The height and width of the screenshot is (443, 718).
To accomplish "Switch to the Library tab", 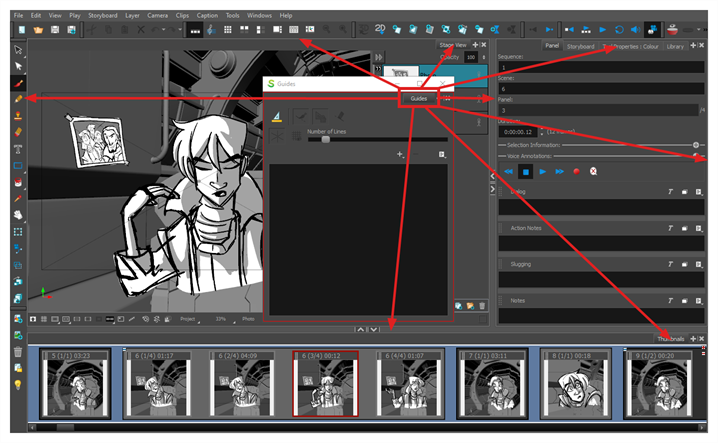I will [674, 46].
